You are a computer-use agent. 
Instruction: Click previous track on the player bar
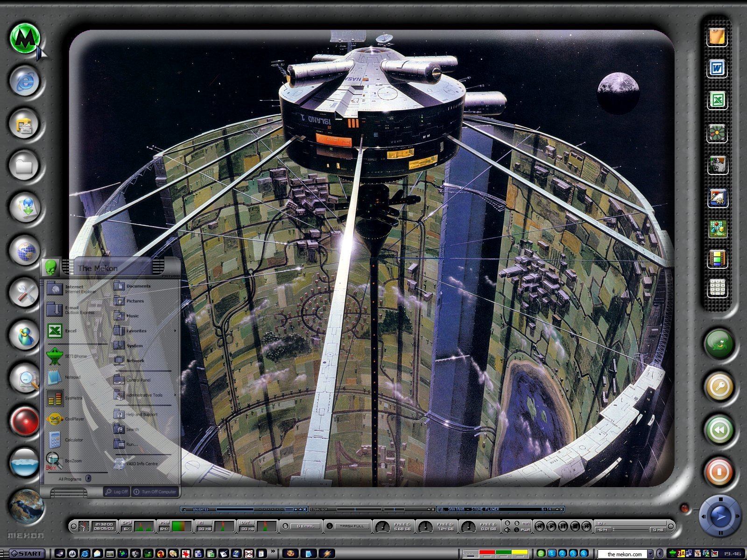pyautogui.click(x=539, y=526)
